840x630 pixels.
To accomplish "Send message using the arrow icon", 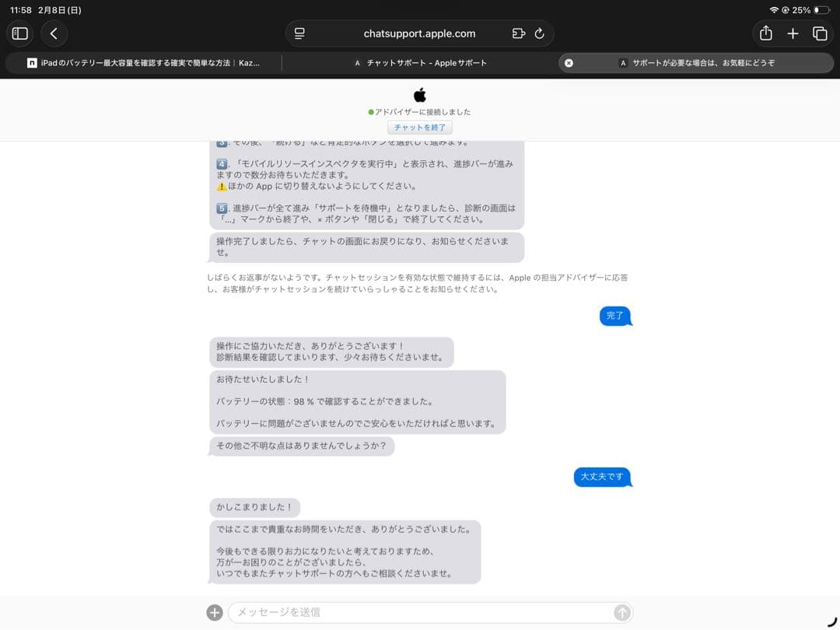I will (622, 612).
